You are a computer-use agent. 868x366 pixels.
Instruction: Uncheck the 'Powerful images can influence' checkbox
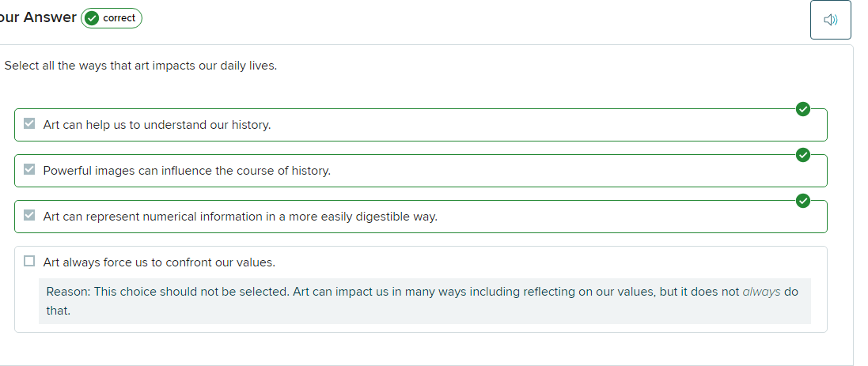tap(30, 170)
